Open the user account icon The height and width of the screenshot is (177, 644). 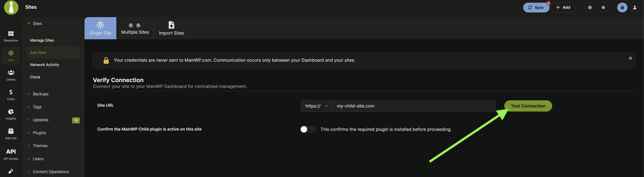point(635,7)
